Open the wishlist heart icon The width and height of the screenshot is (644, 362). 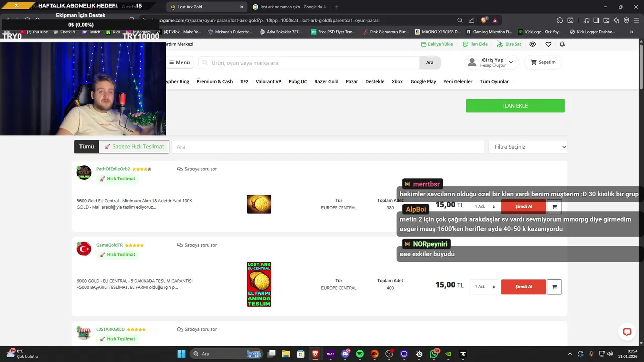548,44
